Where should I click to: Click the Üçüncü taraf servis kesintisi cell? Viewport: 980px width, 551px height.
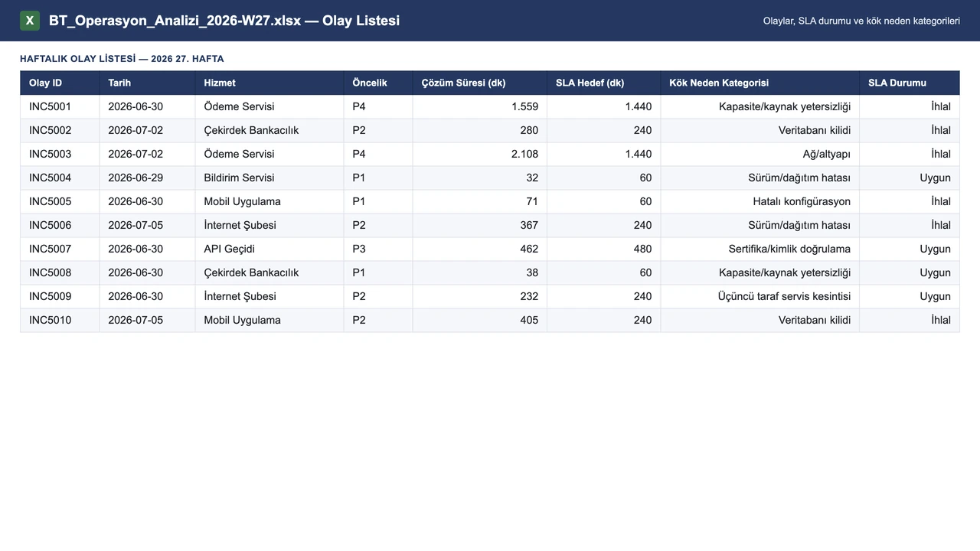(x=760, y=296)
